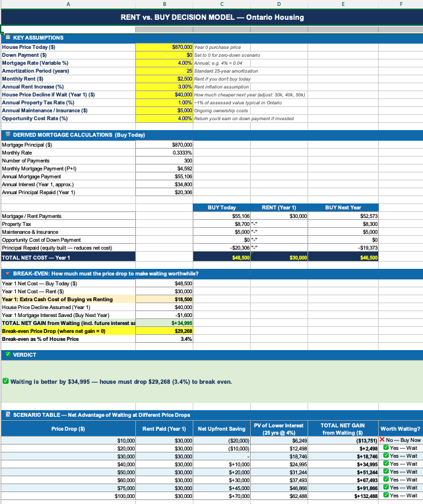Click the BREAK-EVEN section header
This screenshot has height=504, width=423.
(212, 274)
